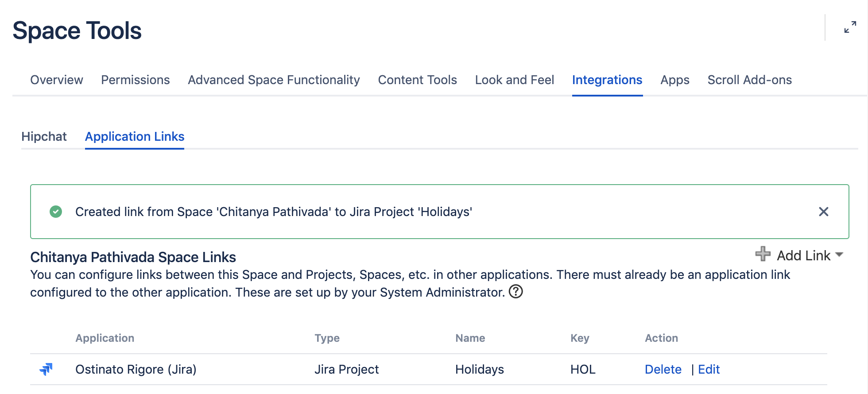This screenshot has width=868, height=394.
Task: Click the Space Tools page heading
Action: point(77,31)
